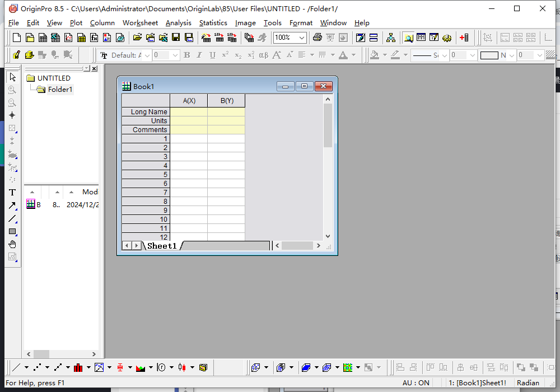Image resolution: width=560 pixels, height=392 pixels.
Task: Toggle Italic text formatting
Action: (x=199, y=55)
